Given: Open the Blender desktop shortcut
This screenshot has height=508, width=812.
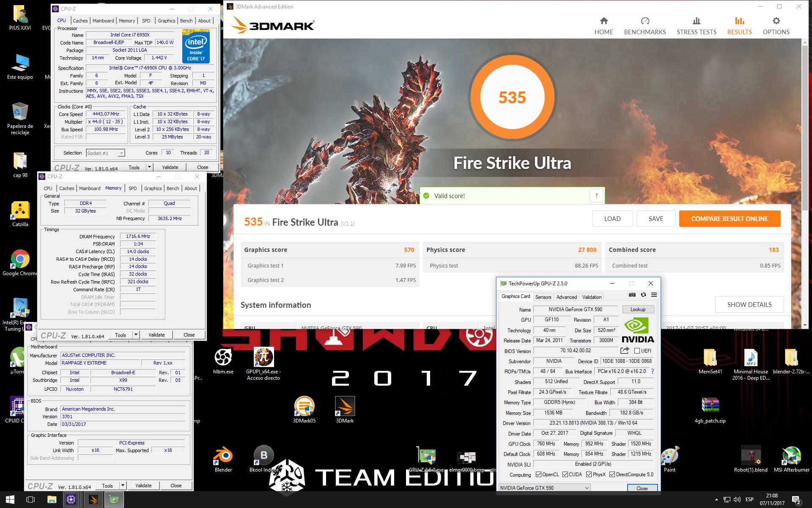Looking at the screenshot, I should [x=223, y=459].
